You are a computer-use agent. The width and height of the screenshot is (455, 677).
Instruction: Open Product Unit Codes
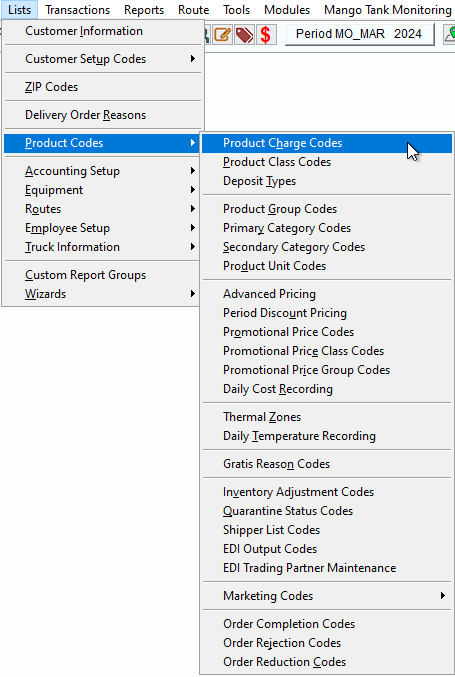(327, 266)
